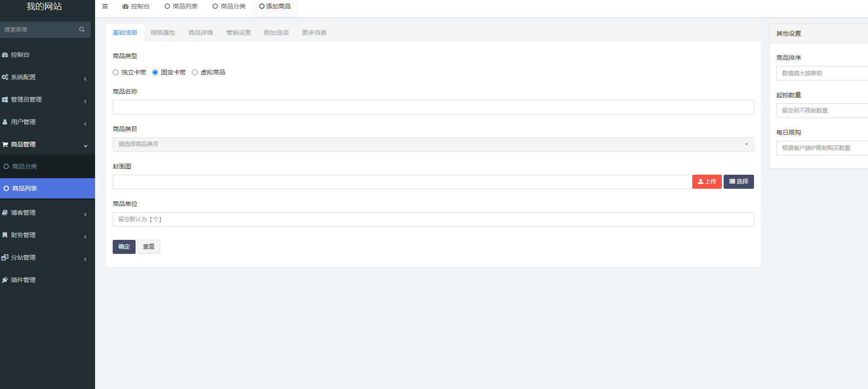
Task: Switch to the 营销设置 tab
Action: click(x=238, y=33)
